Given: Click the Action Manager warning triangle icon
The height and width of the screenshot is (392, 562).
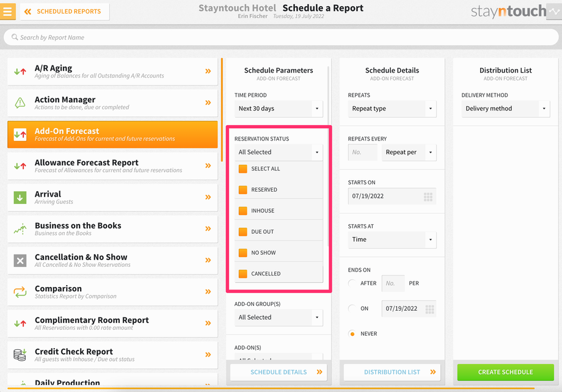Looking at the screenshot, I should pyautogui.click(x=20, y=103).
